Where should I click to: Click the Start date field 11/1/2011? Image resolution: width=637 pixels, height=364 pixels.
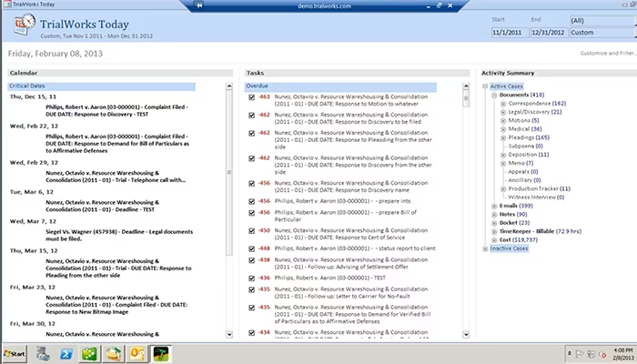[510, 33]
